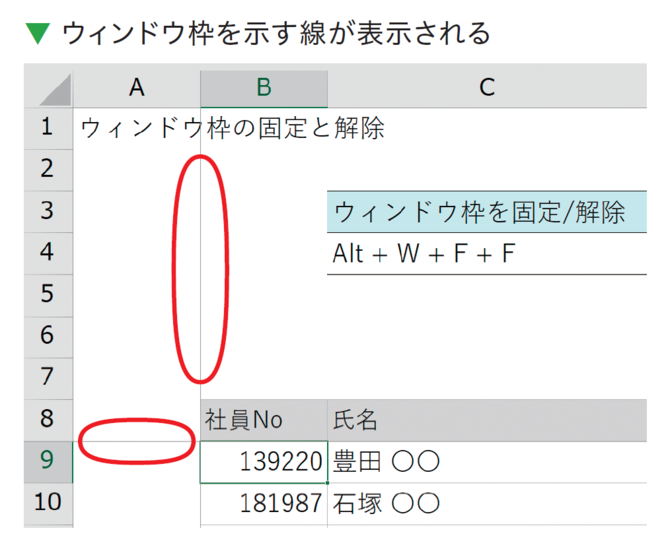The width and height of the screenshot is (670, 549).
Task: Click the 氏名 header cell
Action: pos(487,420)
